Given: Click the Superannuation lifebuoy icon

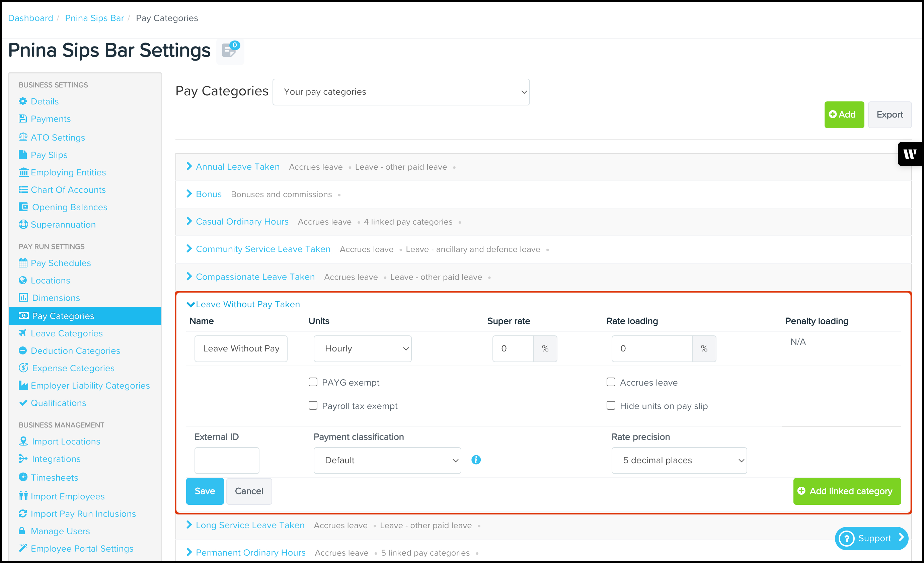Looking at the screenshot, I should (x=23, y=225).
